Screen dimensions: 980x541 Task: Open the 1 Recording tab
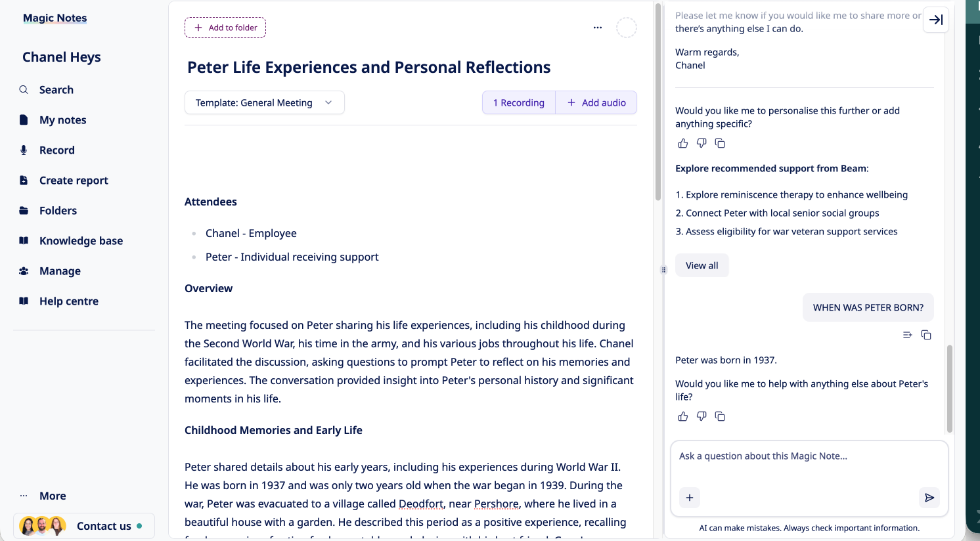coord(519,102)
